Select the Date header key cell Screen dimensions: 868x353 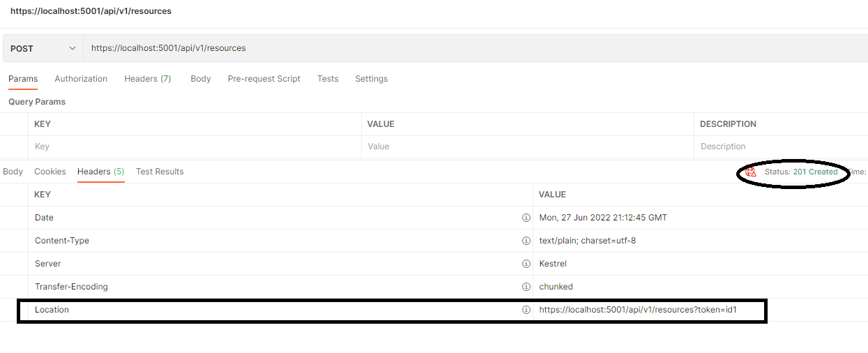click(280, 218)
